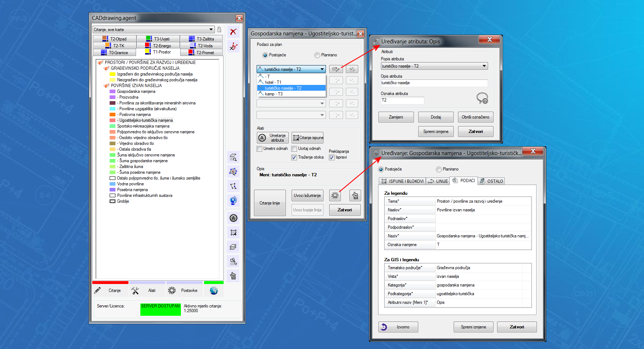This screenshot has width=644, height=349.
Task: Choose 'kamp - T3' from dropdown list
Action: click(291, 94)
